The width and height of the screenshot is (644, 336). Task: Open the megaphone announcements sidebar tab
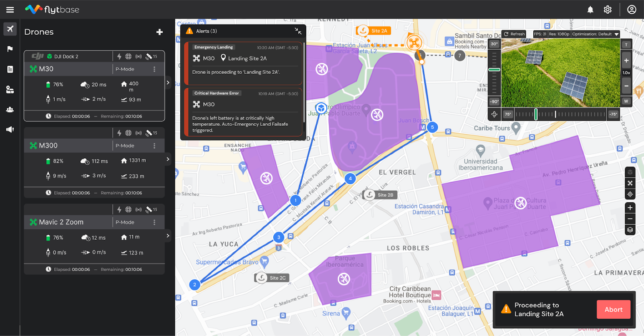(x=10, y=129)
